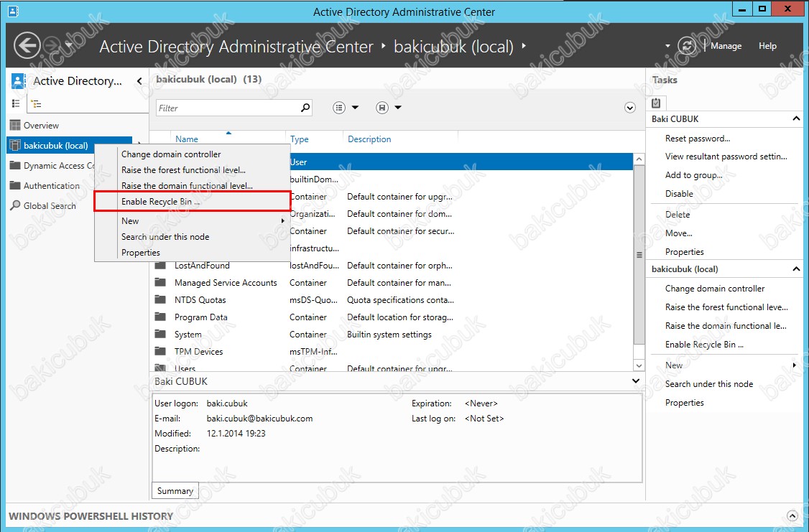Select Search under this node in context menu
Screen dimensions: 809x532
(165, 237)
